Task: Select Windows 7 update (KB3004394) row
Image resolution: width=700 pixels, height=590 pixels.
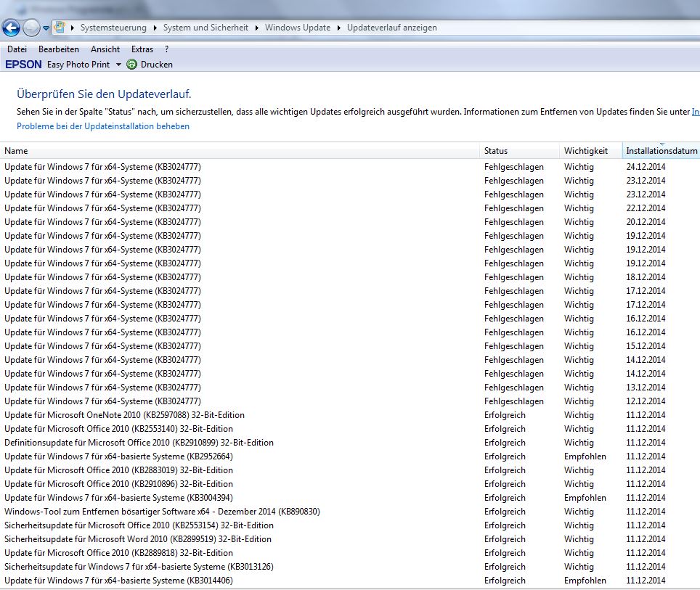Action: point(350,498)
